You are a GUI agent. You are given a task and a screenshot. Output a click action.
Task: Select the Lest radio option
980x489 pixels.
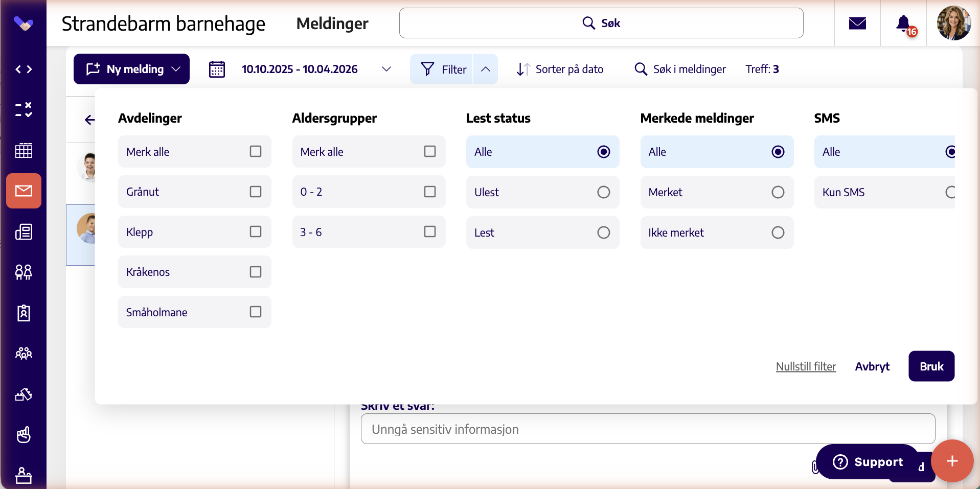pos(542,232)
